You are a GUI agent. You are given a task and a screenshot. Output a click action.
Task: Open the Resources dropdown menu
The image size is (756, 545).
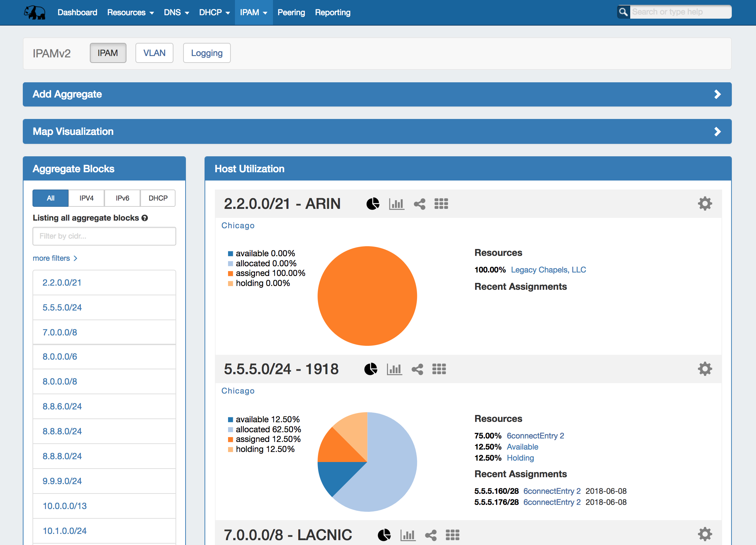(x=130, y=12)
